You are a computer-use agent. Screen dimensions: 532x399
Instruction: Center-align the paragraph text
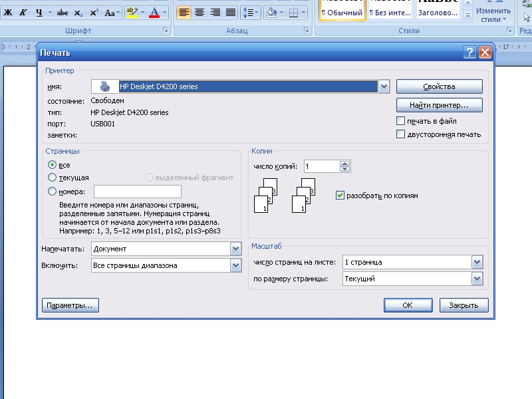point(199,13)
